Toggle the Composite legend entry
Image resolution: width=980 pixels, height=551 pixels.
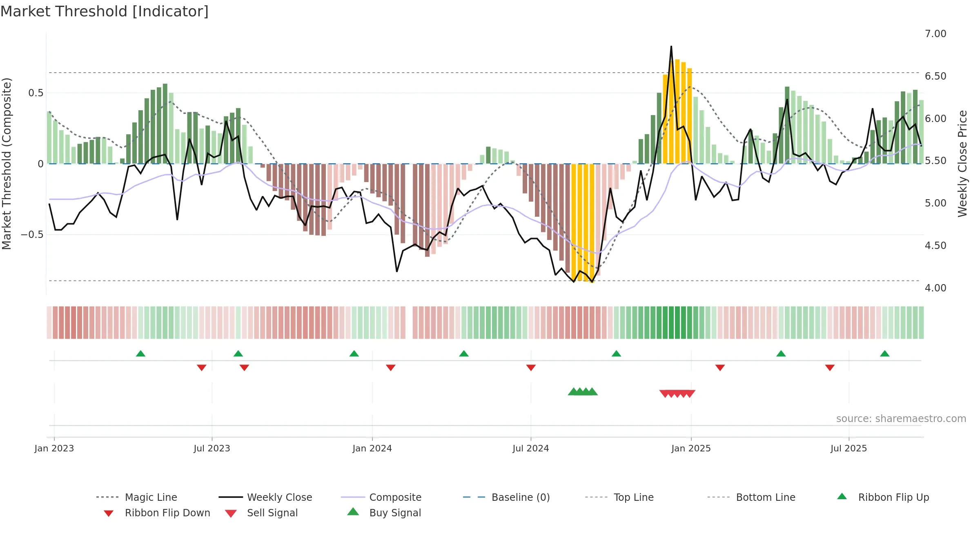[x=381, y=497]
